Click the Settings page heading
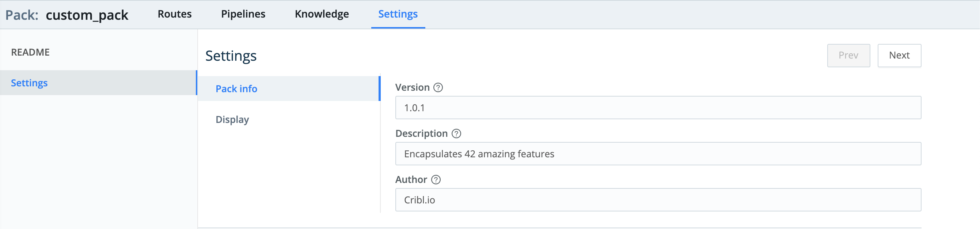Viewport: 980px width, 229px height. pyautogui.click(x=231, y=56)
